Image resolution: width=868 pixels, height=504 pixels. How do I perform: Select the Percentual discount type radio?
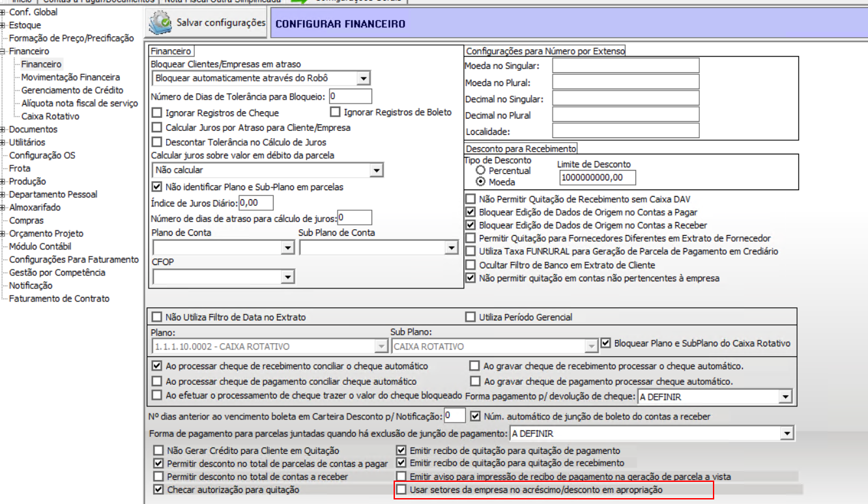(482, 171)
